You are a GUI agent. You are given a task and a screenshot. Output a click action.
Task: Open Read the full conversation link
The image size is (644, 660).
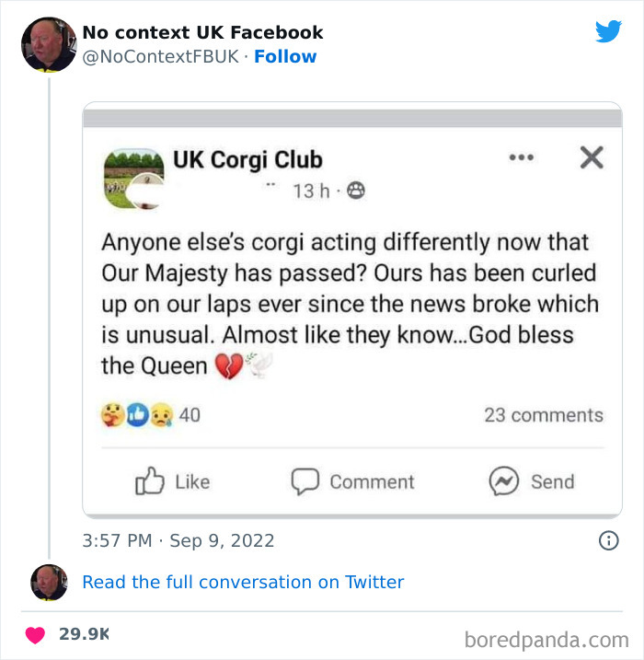pos(243,582)
